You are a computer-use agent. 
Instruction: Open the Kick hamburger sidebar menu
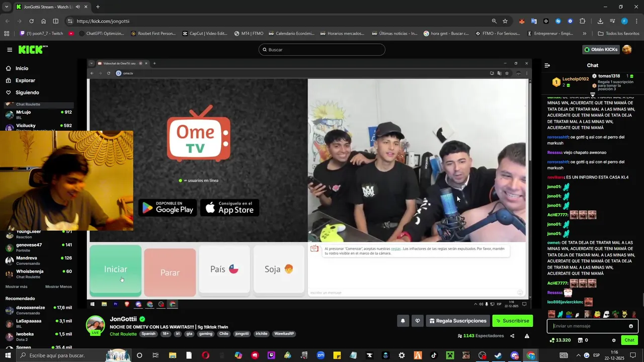coord(10,50)
